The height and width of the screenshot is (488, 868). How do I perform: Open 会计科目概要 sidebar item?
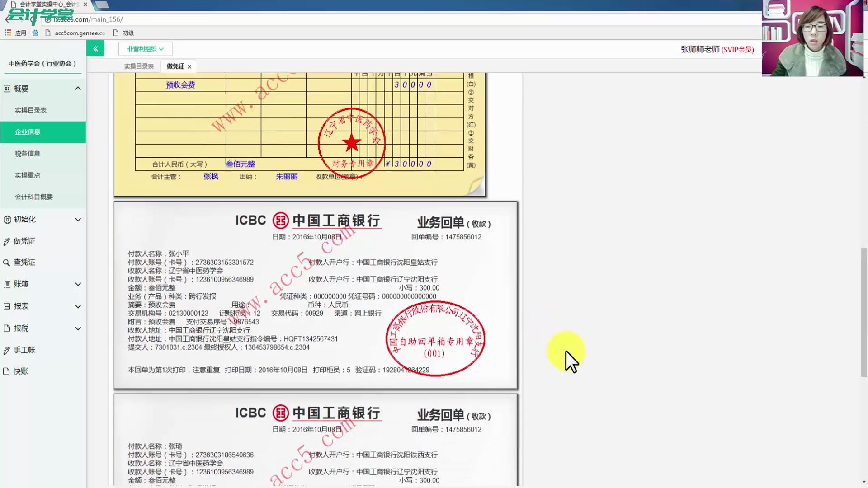(34, 197)
